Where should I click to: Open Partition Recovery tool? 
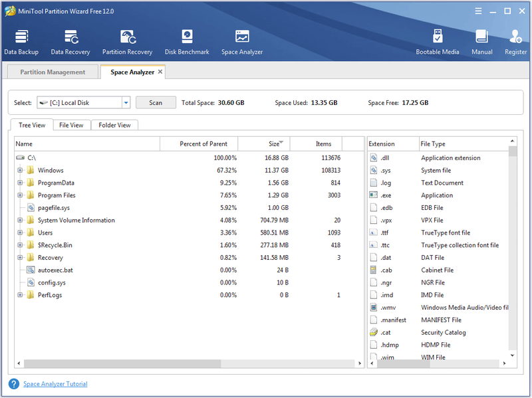coord(127,42)
